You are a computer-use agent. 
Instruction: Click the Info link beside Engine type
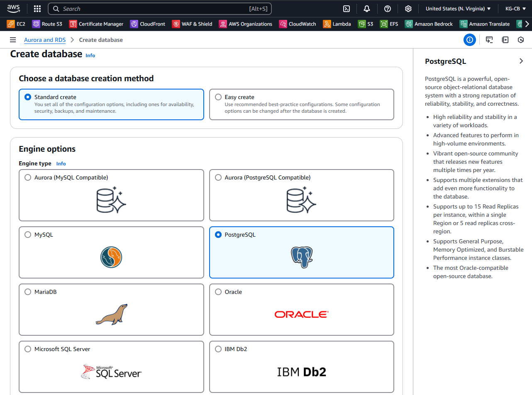point(61,164)
